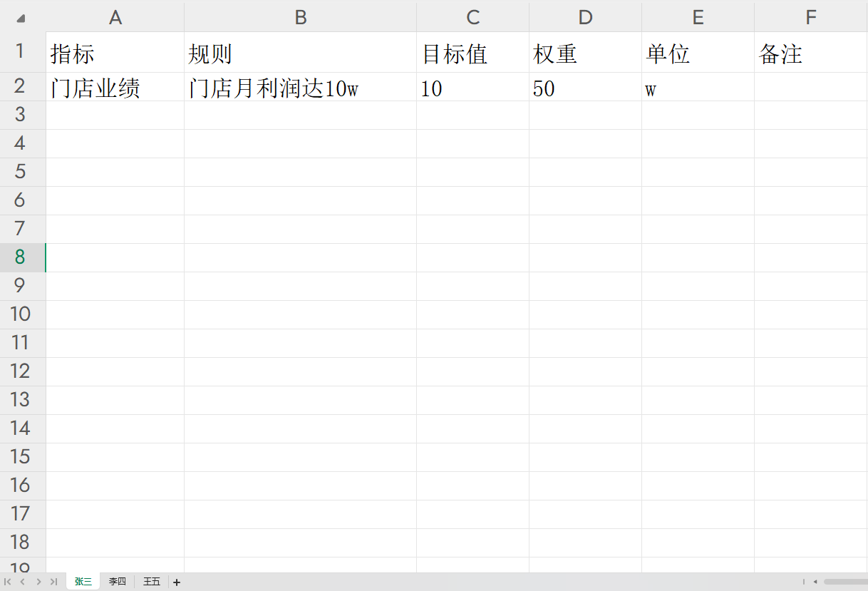Select the 张三 sheet tab

(83, 582)
